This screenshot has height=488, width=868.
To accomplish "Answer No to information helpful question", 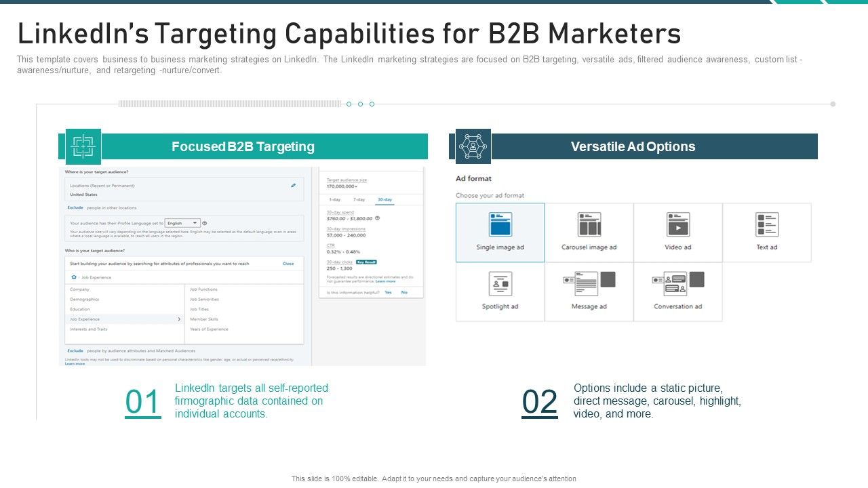I will (x=404, y=292).
